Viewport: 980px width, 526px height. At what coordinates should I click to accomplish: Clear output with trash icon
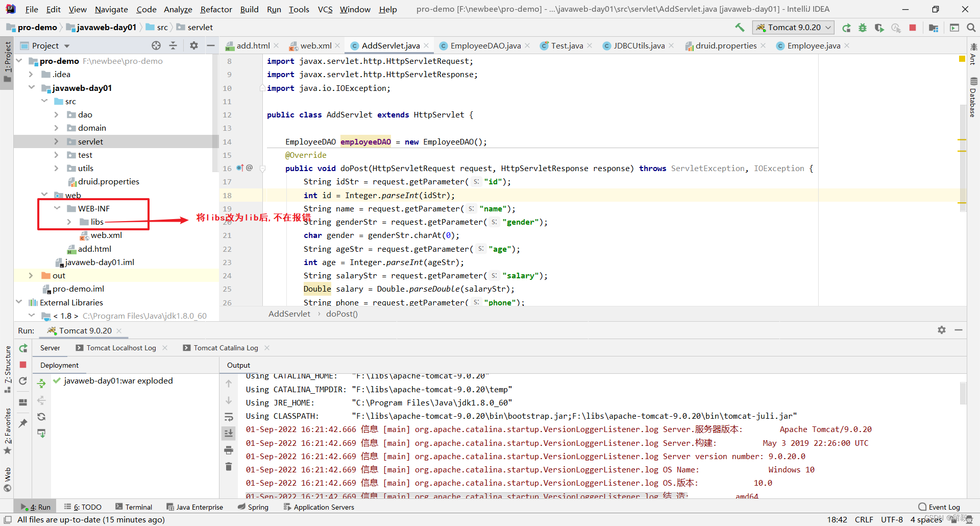[x=229, y=466]
